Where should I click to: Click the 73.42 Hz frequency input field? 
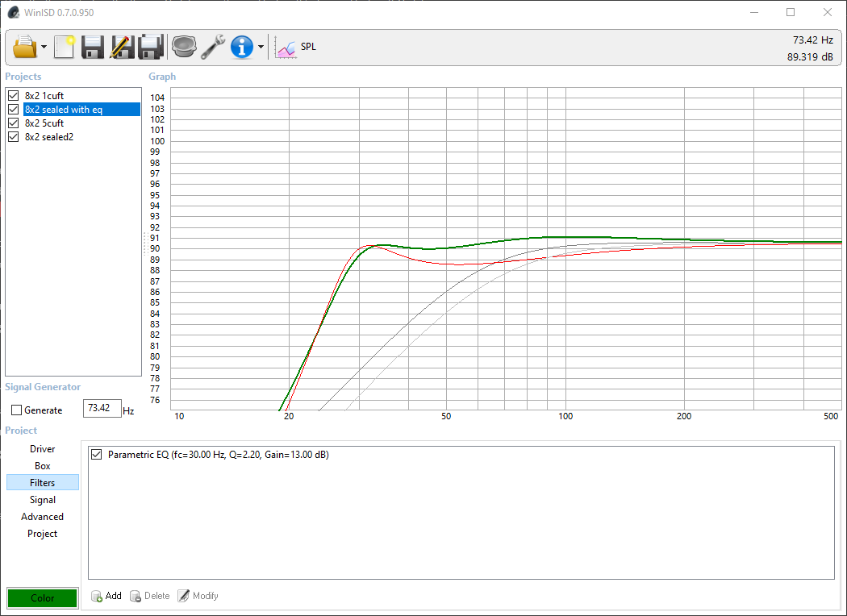(102, 408)
